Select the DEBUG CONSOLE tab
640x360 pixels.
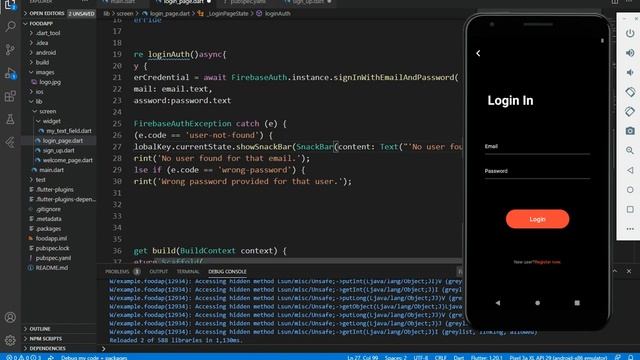pyautogui.click(x=227, y=271)
